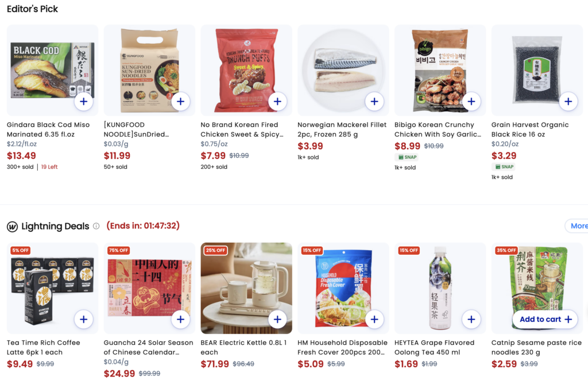Open More Lightning Deals
Image resolution: width=588 pixels, height=381 pixels.
[578, 226]
